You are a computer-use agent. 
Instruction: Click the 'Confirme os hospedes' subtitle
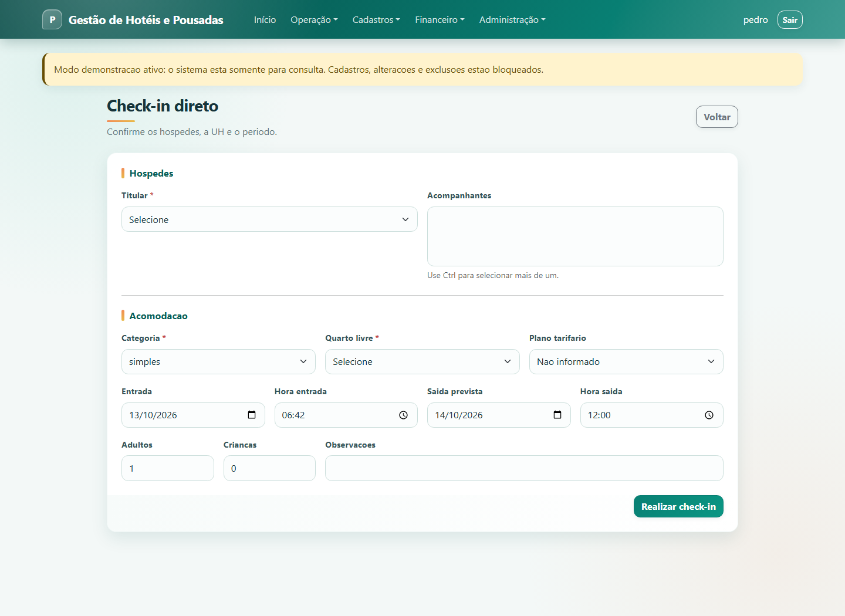(x=192, y=131)
